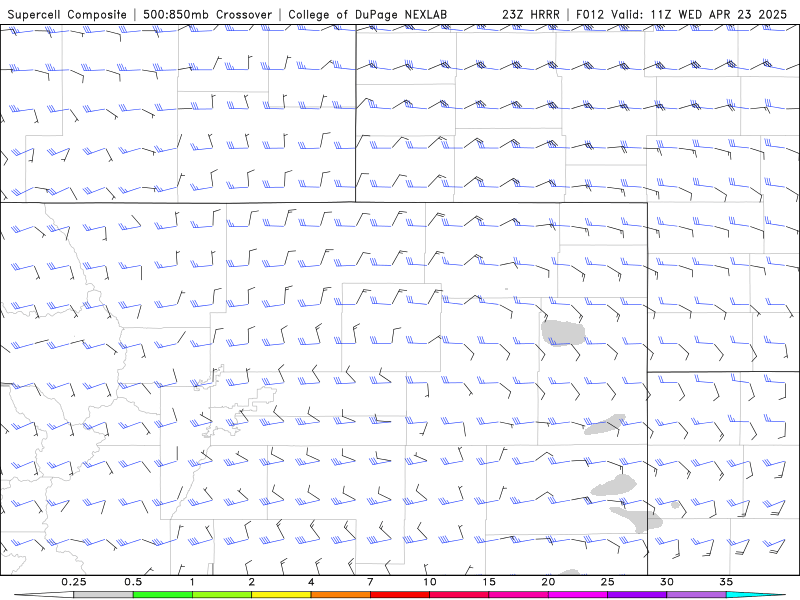Pick the crimson swatch between 10 and 15
Image resolution: width=800 pixels, height=600 pixels.
point(459,595)
